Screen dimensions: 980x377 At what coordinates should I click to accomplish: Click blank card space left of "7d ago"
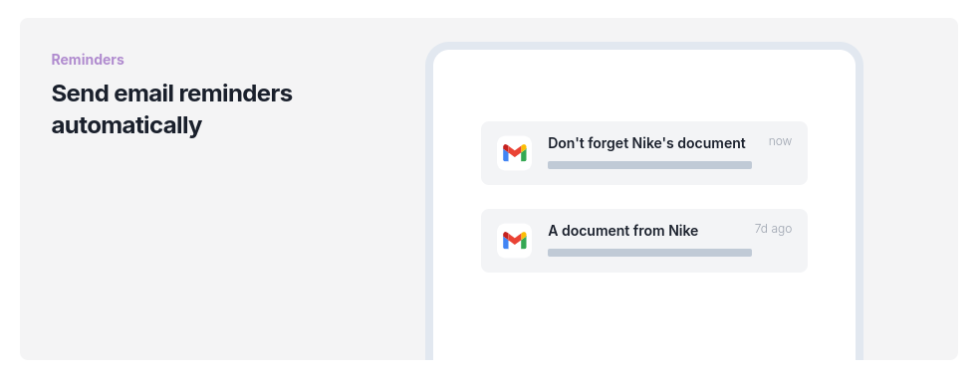click(x=725, y=230)
